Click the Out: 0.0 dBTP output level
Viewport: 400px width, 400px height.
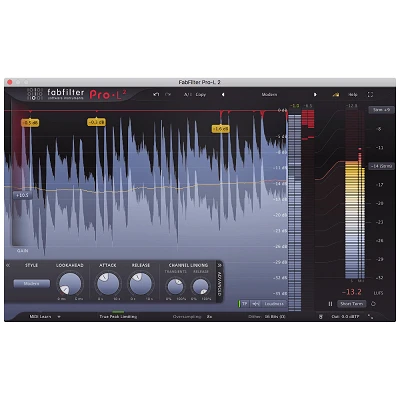(x=345, y=316)
